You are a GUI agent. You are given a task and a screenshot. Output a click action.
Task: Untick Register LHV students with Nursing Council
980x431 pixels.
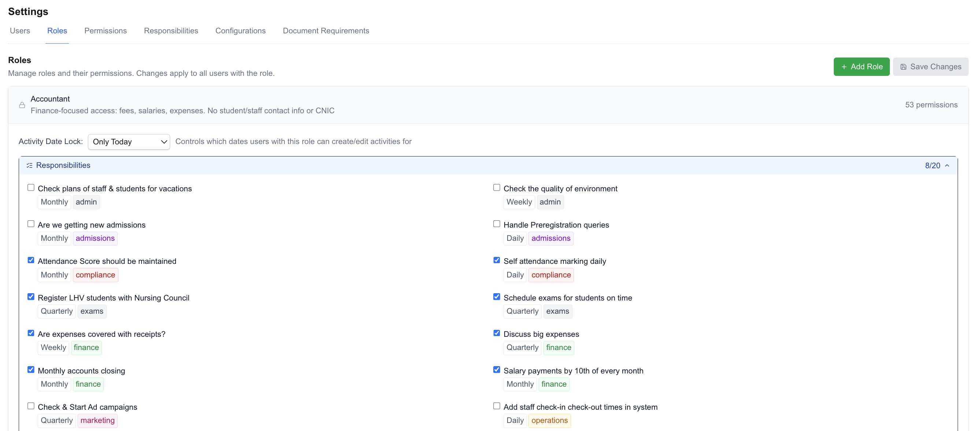click(x=31, y=297)
